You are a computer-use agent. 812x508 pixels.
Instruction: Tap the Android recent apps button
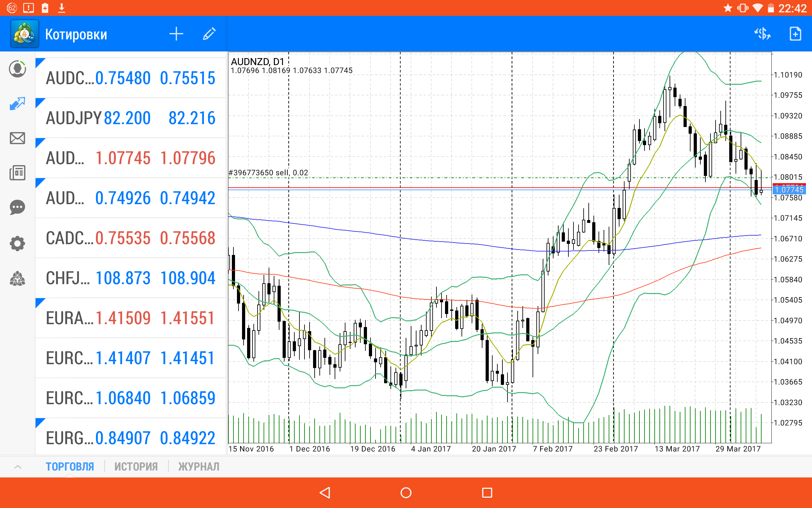coord(487,493)
